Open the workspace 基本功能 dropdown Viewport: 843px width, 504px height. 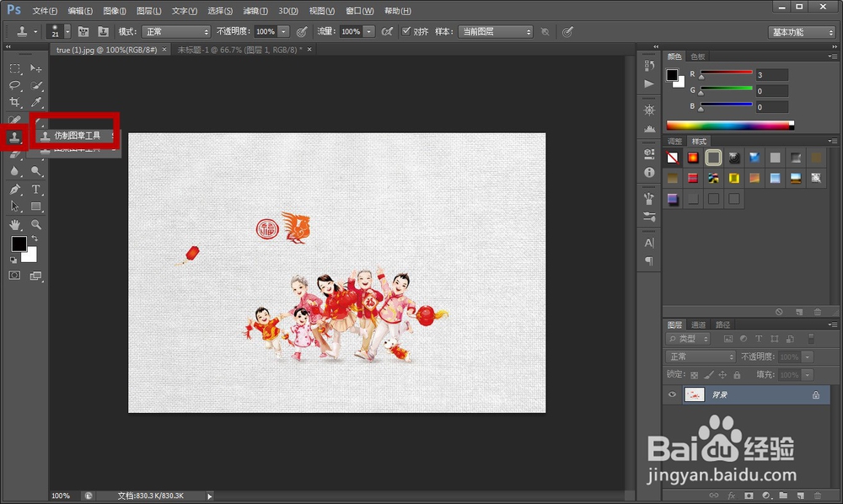(801, 32)
